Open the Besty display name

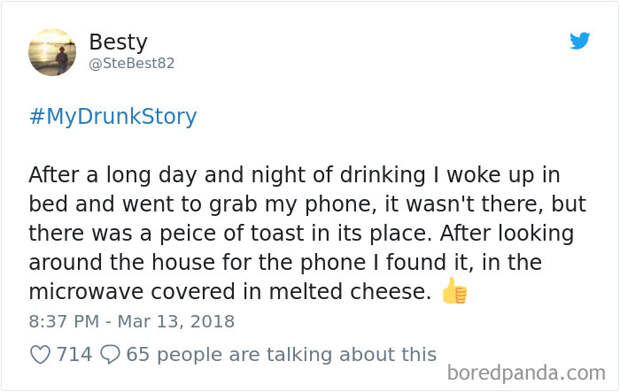pos(118,42)
